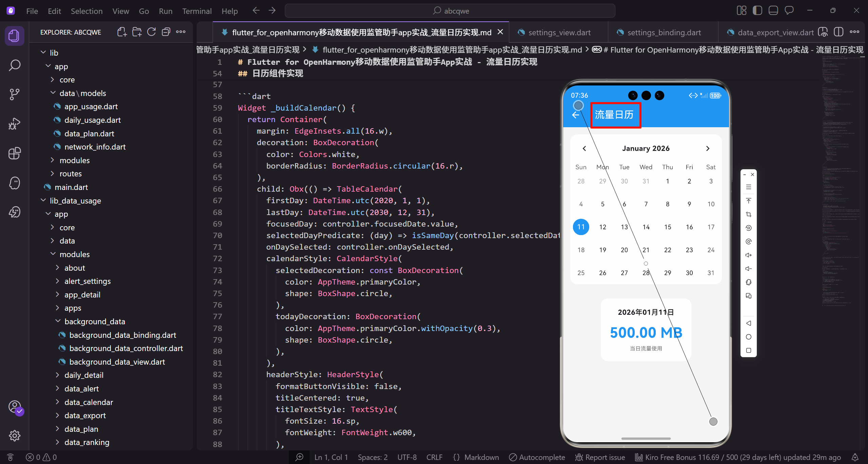The width and height of the screenshot is (868, 464).
Task: Open the Markdown language mode selector
Action: (x=481, y=457)
